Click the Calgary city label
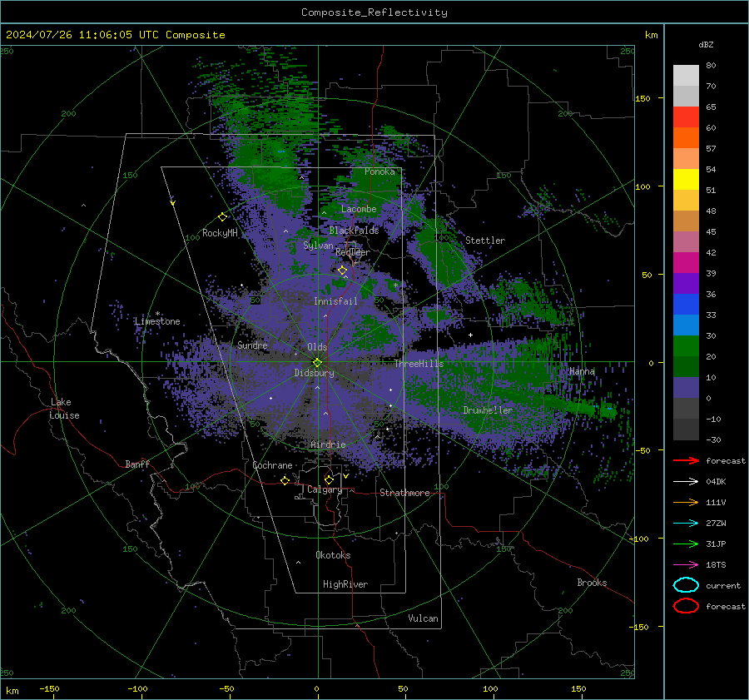Screen dimensions: 749x700 point(325,489)
